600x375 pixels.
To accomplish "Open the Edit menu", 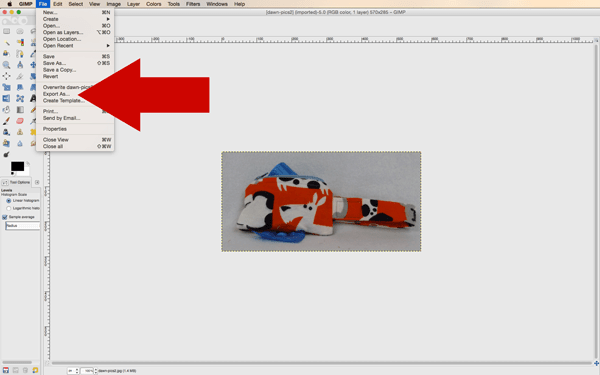I will tap(57, 4).
